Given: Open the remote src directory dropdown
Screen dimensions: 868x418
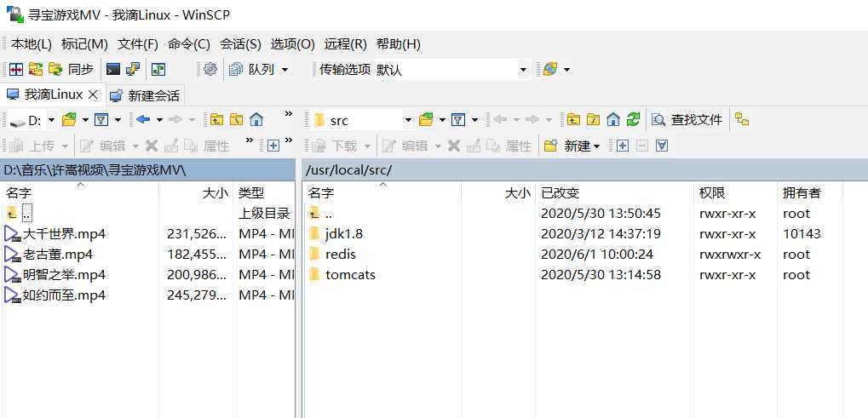Looking at the screenshot, I should (x=363, y=120).
